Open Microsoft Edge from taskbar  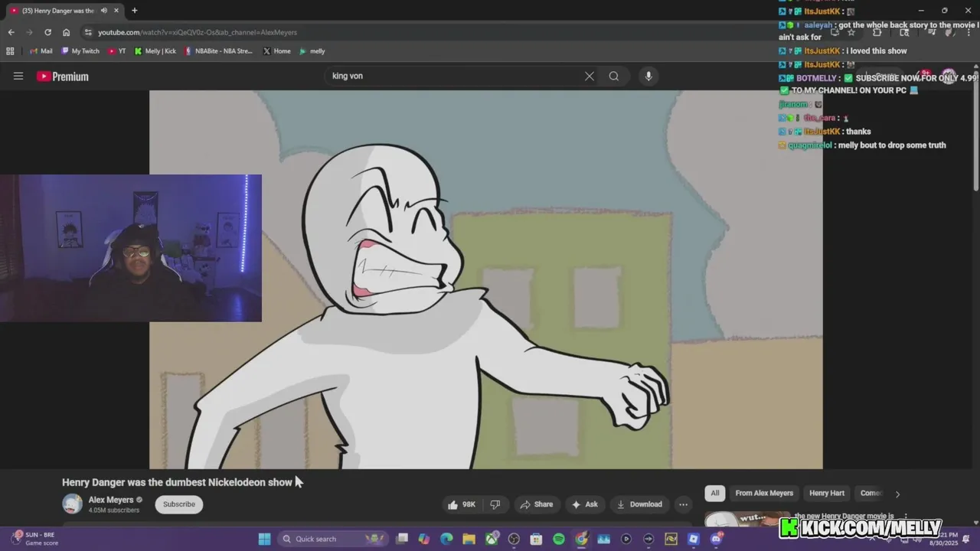(x=446, y=539)
